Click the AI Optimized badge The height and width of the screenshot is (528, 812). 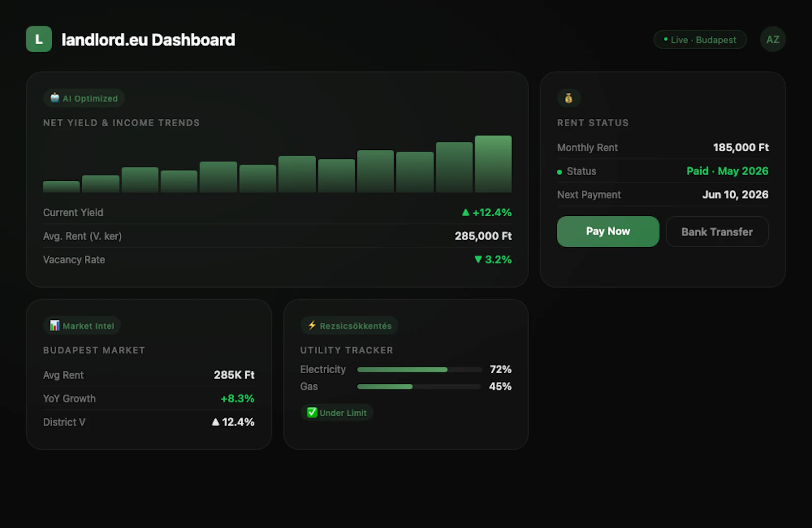[84, 98]
